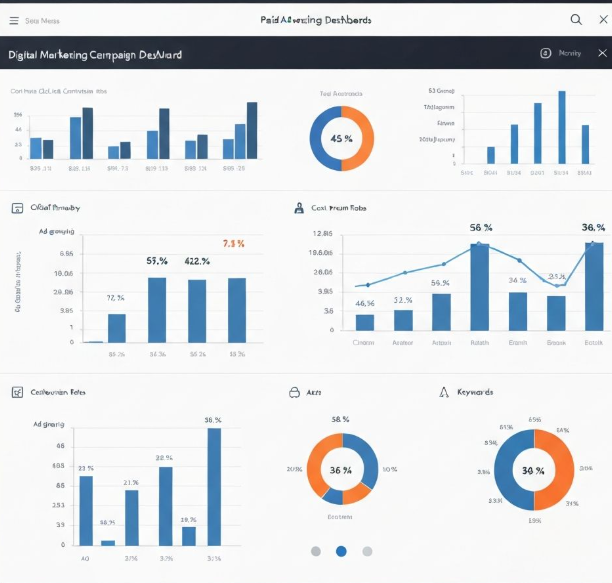Click the triangle icon beside Keywords
The width and height of the screenshot is (612, 583).
[x=444, y=392]
